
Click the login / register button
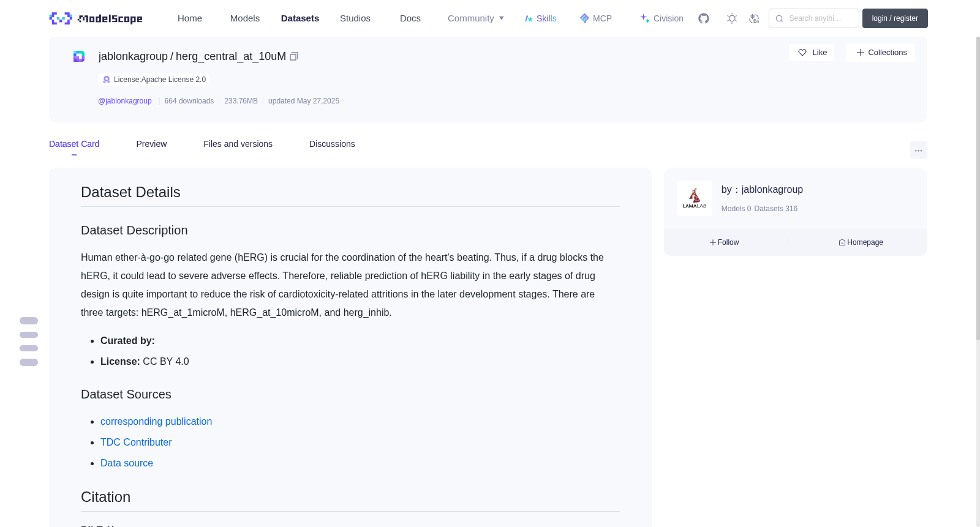coord(895,18)
